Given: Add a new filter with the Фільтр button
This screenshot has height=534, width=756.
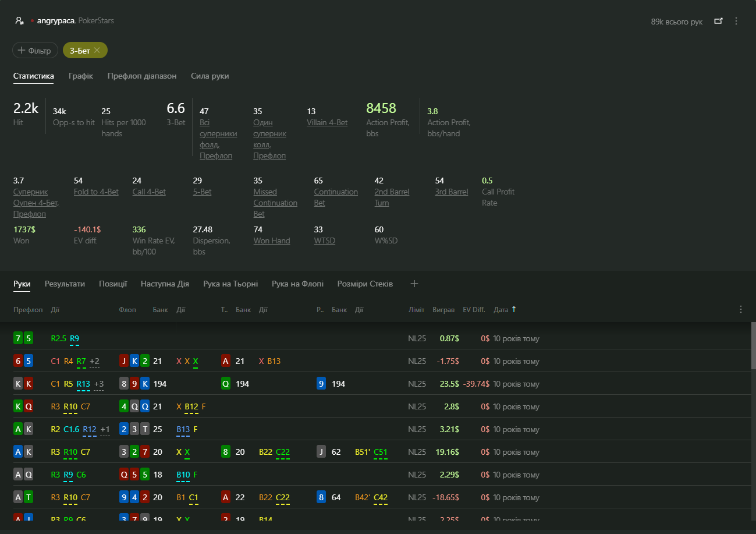Looking at the screenshot, I should point(35,51).
